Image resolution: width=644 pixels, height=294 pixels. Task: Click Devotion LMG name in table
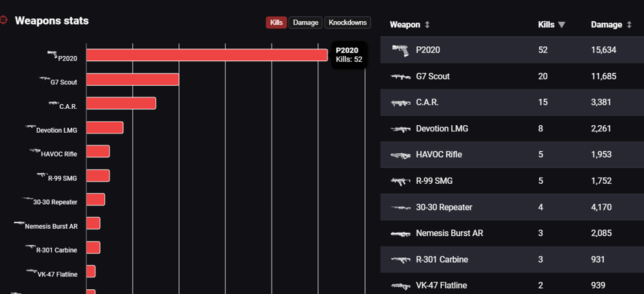442,129
